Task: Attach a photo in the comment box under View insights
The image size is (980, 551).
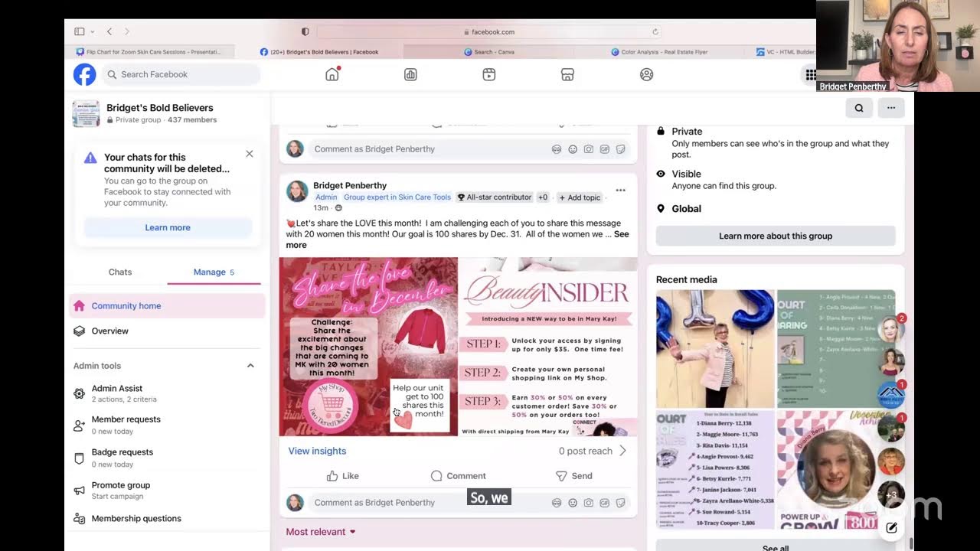Action: coord(589,503)
